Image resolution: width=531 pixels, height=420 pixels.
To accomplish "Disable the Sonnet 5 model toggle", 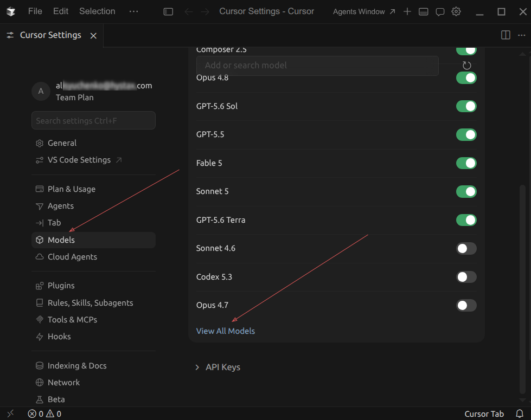I will tap(466, 191).
